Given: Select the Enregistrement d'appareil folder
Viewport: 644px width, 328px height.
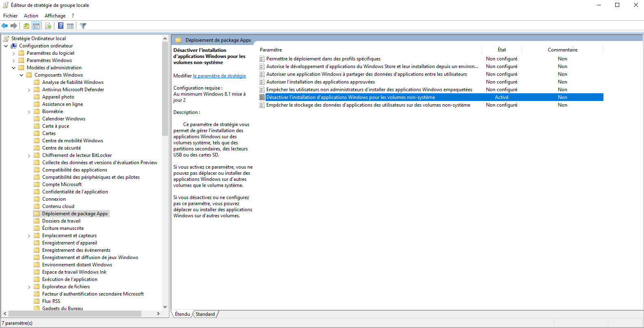Looking at the screenshot, I should [70, 243].
